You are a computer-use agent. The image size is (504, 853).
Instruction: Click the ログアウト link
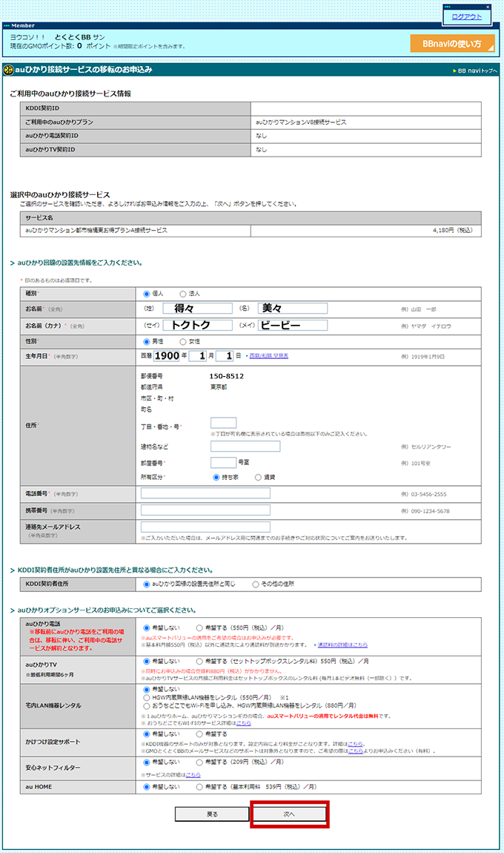pos(467,17)
